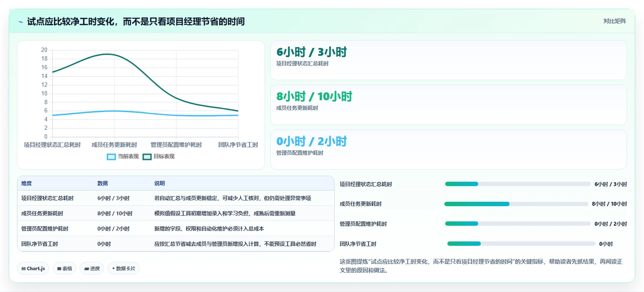This screenshot has height=292, width=644.
Task: Click the description starting 应按汇总节省减去成员
Action: 235,244
